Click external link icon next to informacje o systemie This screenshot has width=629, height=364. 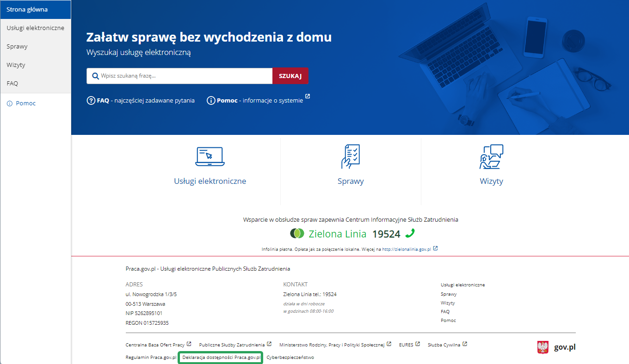tap(308, 97)
